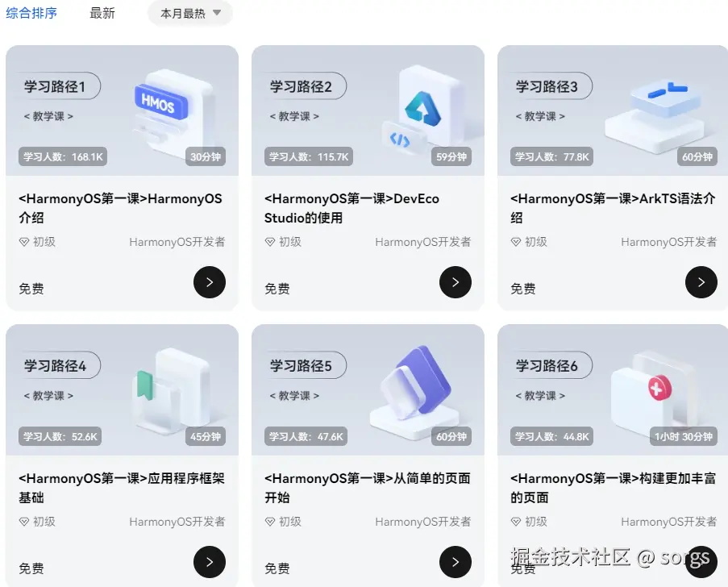Screen dimensions: 728x587
Task: Click the 初级 level icon on 应用程序框架基础 card
Action: pyautogui.click(x=23, y=522)
